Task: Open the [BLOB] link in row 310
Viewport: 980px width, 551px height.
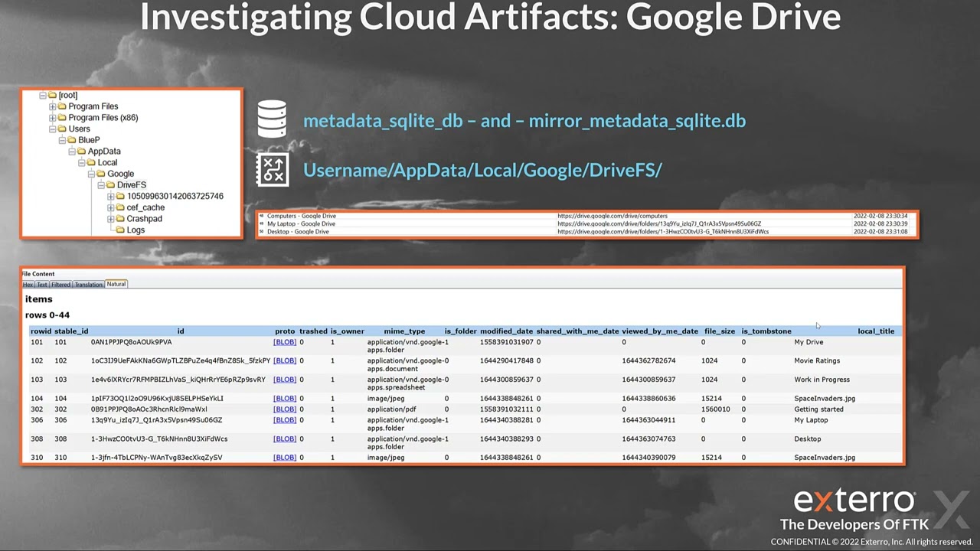Action: 285,458
